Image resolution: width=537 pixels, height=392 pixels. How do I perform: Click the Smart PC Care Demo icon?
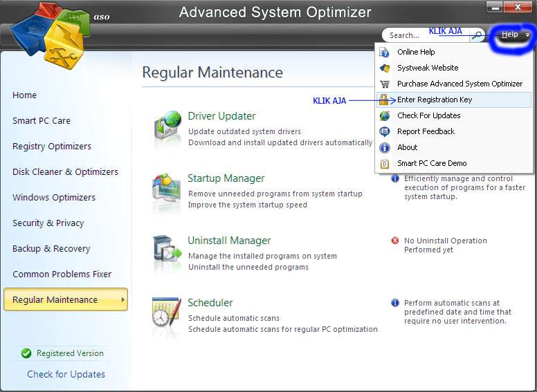tap(385, 163)
